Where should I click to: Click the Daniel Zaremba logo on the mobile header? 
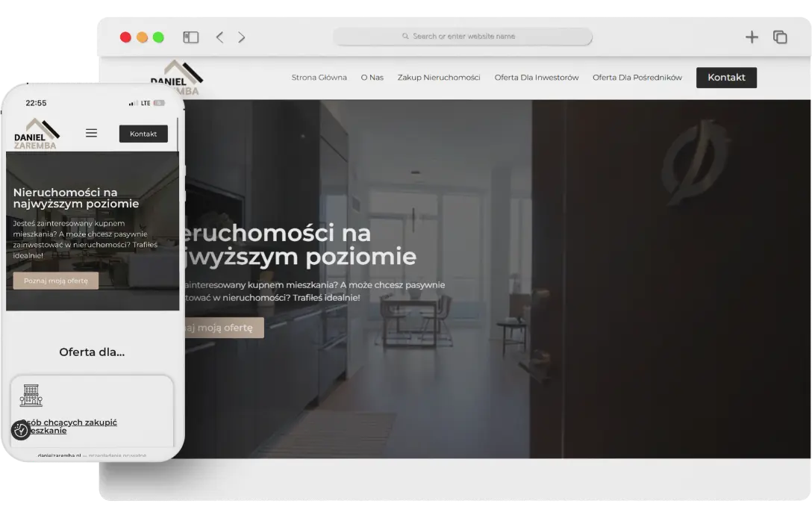[x=36, y=134]
